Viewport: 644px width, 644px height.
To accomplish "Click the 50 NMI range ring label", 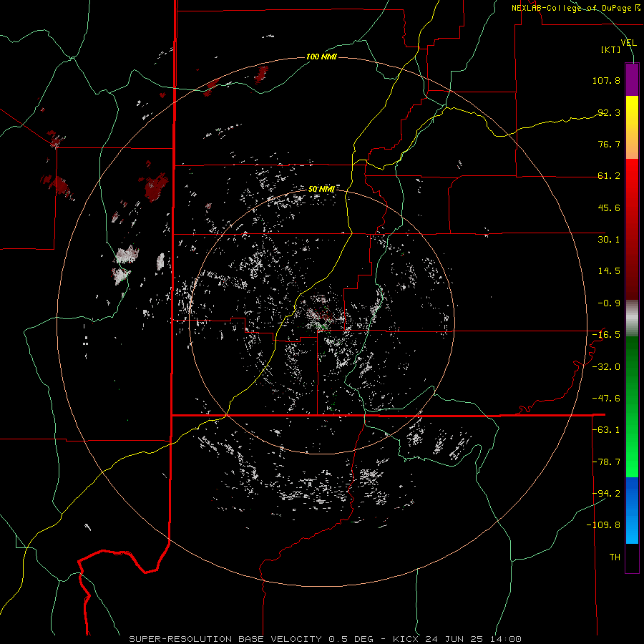I will pyautogui.click(x=321, y=189).
